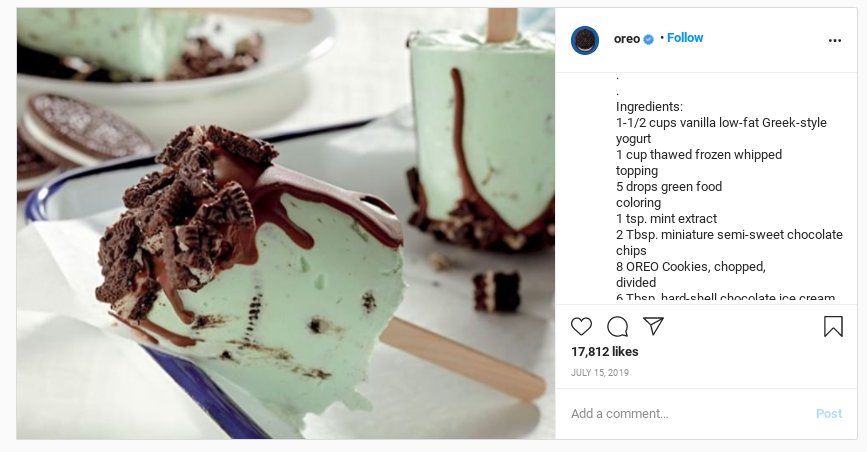Open the three-dot more options menu

835,40
